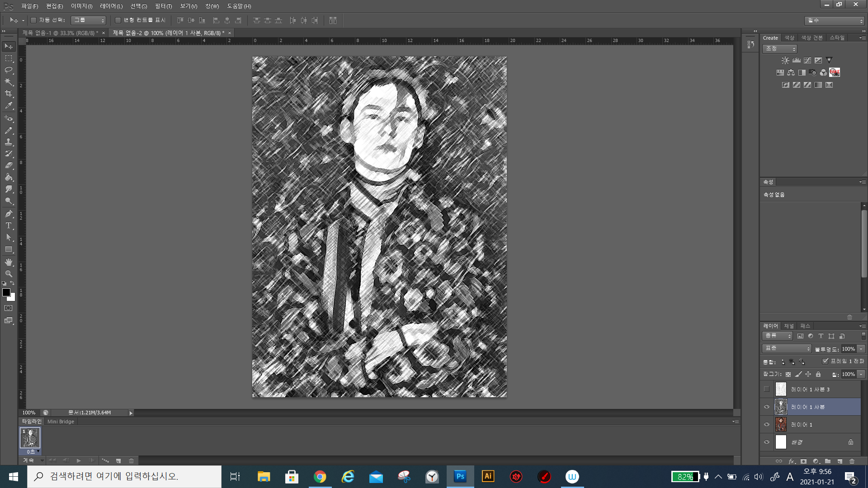Enable the 자동 선택 checkbox

coord(33,20)
